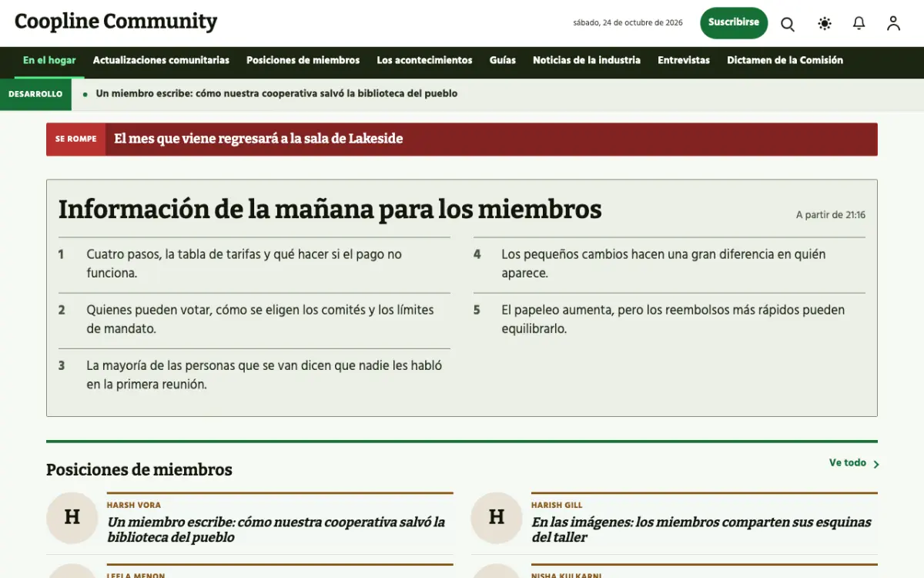Open breaking news about sala de Lakeside
This screenshot has width=924, height=578.
click(259, 139)
